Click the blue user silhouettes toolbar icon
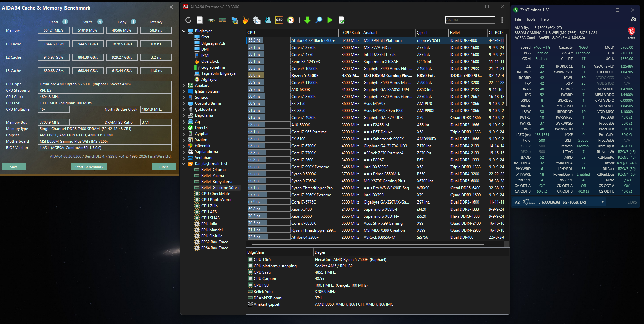 [268, 20]
